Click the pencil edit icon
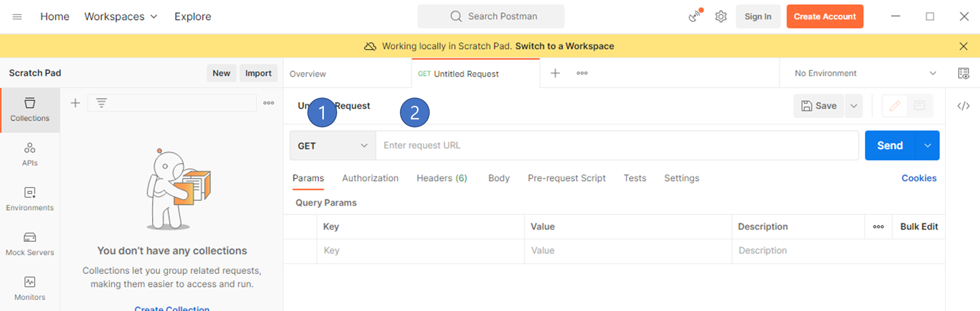Screen dimensions: 980x311 tap(895, 106)
